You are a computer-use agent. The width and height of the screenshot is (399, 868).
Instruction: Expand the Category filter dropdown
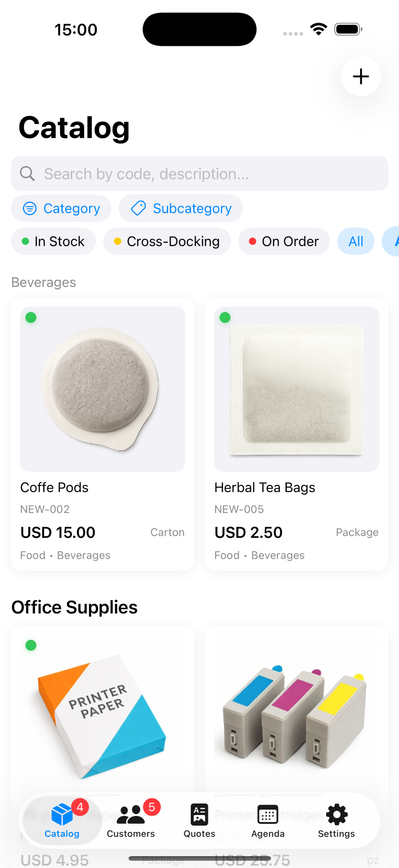[x=61, y=208]
